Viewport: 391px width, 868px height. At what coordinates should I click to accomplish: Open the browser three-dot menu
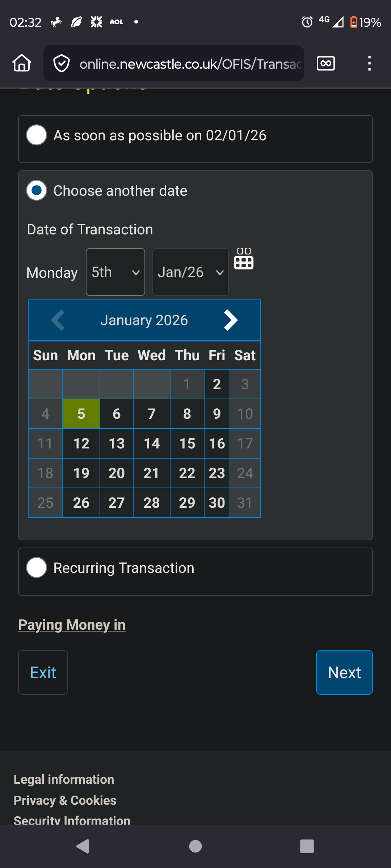click(369, 63)
